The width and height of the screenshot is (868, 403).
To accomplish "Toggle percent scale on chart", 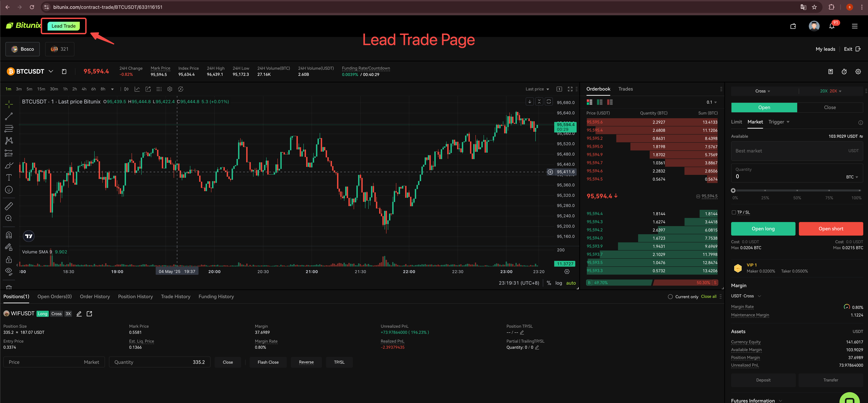I will tap(549, 283).
